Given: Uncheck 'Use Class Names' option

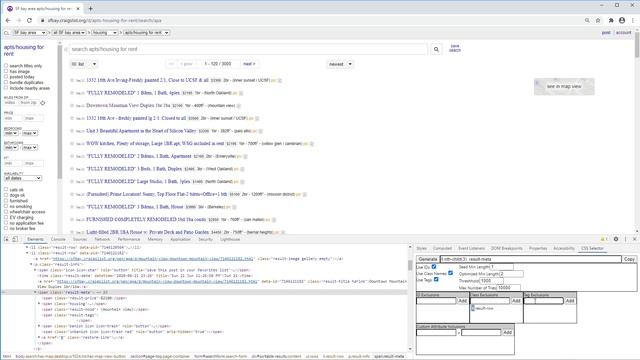Looking at the screenshot, I should pos(450,273).
